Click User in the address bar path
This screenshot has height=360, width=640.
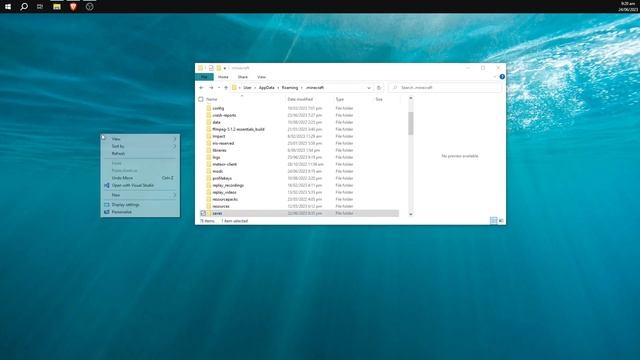[247, 88]
